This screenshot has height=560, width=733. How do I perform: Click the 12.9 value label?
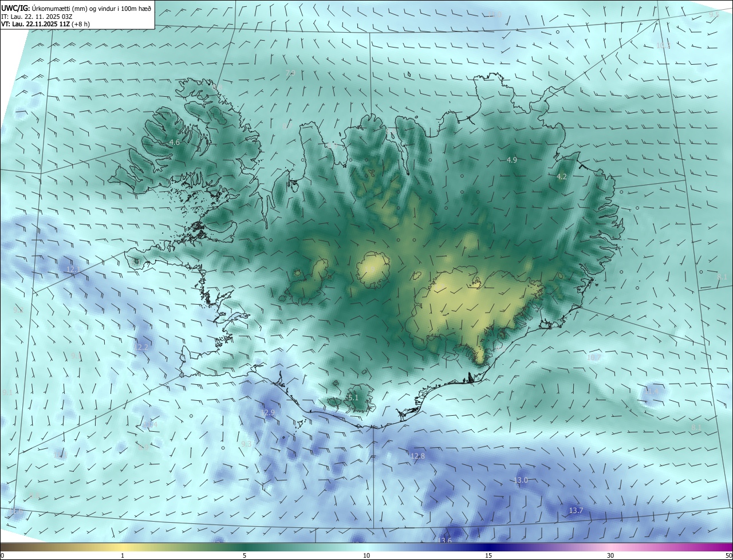(268, 412)
